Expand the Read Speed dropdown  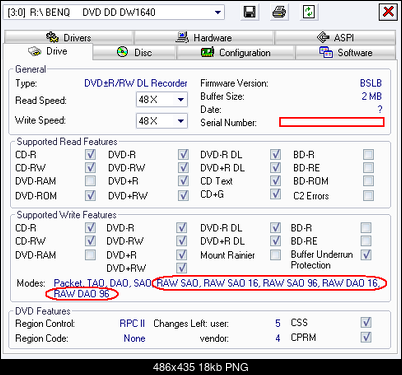coord(181,99)
